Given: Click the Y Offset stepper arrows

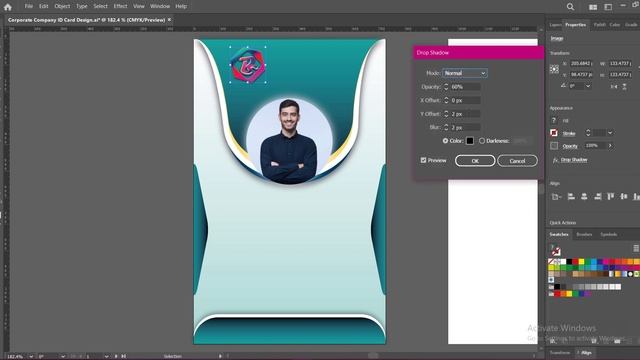Looking at the screenshot, I should pyautogui.click(x=446, y=114).
